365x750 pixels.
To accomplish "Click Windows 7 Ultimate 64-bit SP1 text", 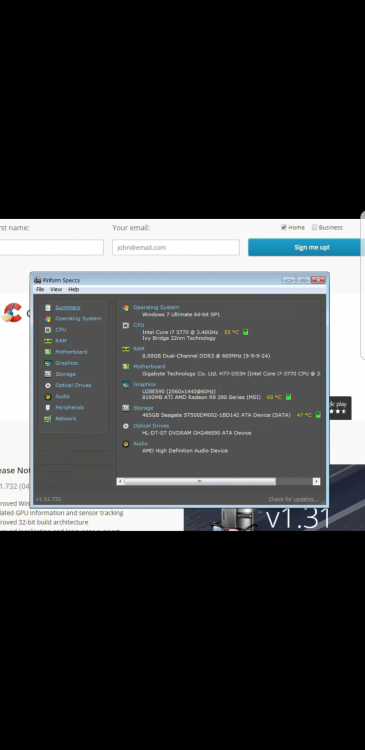I will tap(181, 315).
